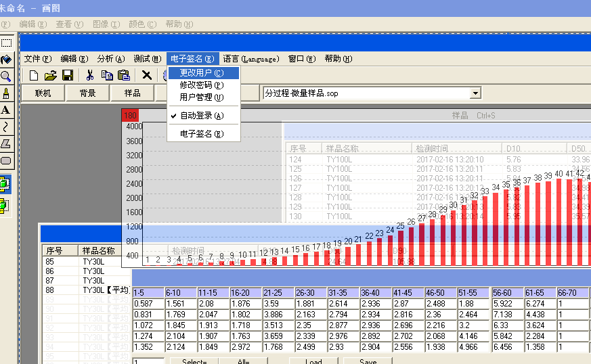
Task: Choose 更改用户 from the open menu
Action: click(x=201, y=73)
